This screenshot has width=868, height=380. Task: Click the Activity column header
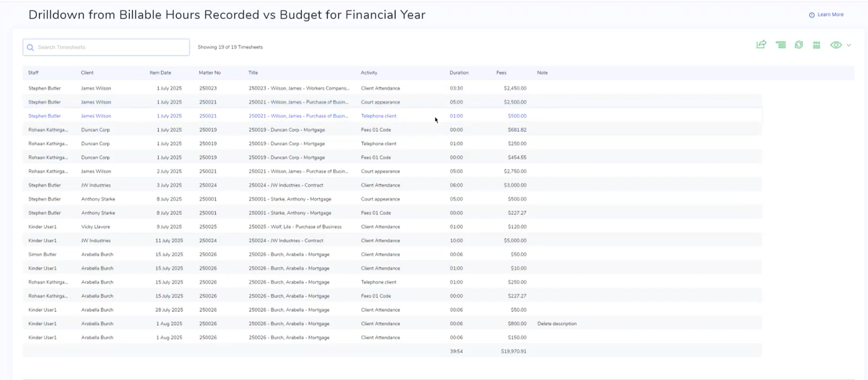369,73
